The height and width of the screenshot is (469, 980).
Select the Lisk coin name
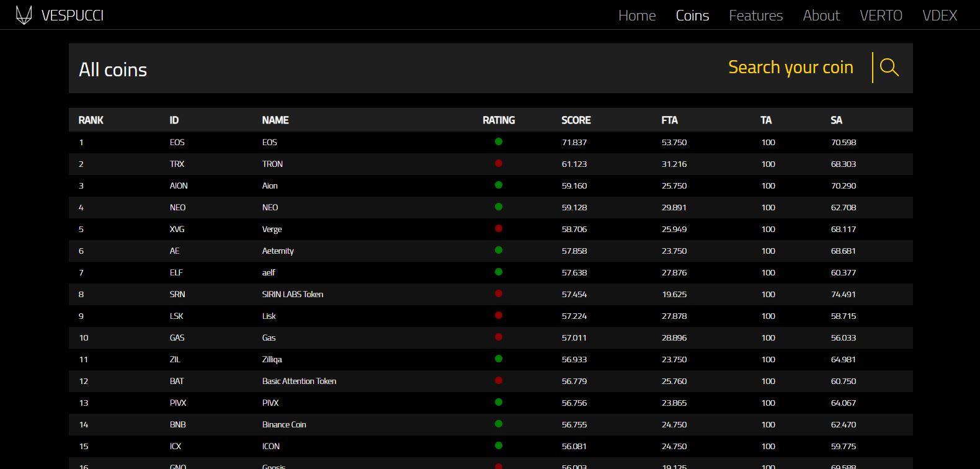click(x=269, y=316)
